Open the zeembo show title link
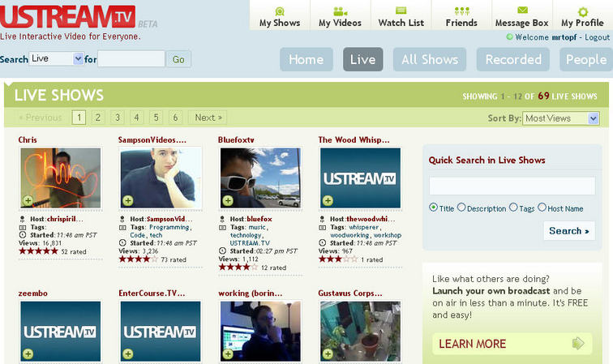The image size is (613, 364). click(x=32, y=293)
